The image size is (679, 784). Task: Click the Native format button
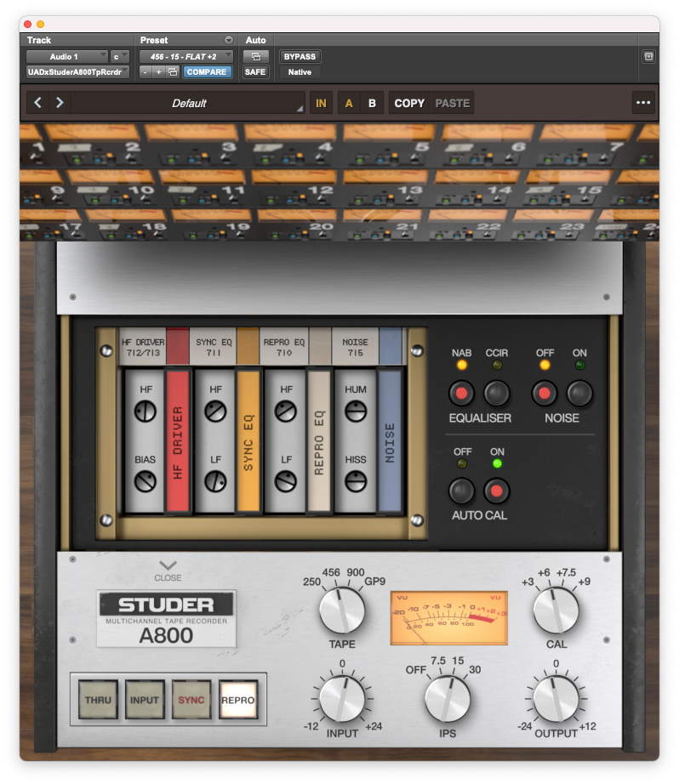(x=300, y=72)
